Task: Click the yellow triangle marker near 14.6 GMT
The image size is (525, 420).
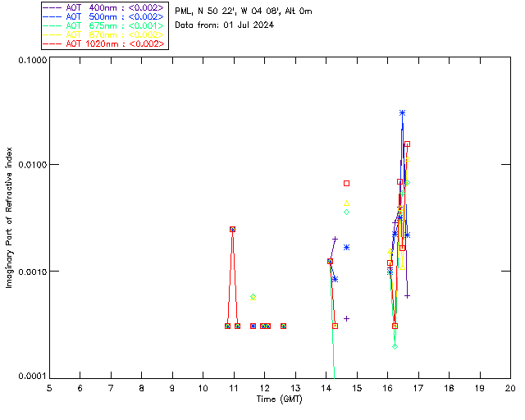Action: tap(346, 203)
